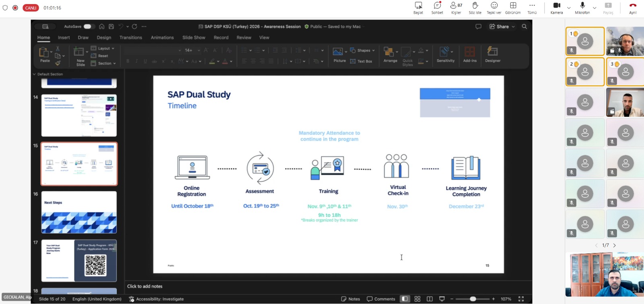Open the Designer pane
This screenshot has width=644, height=304.
click(x=493, y=55)
